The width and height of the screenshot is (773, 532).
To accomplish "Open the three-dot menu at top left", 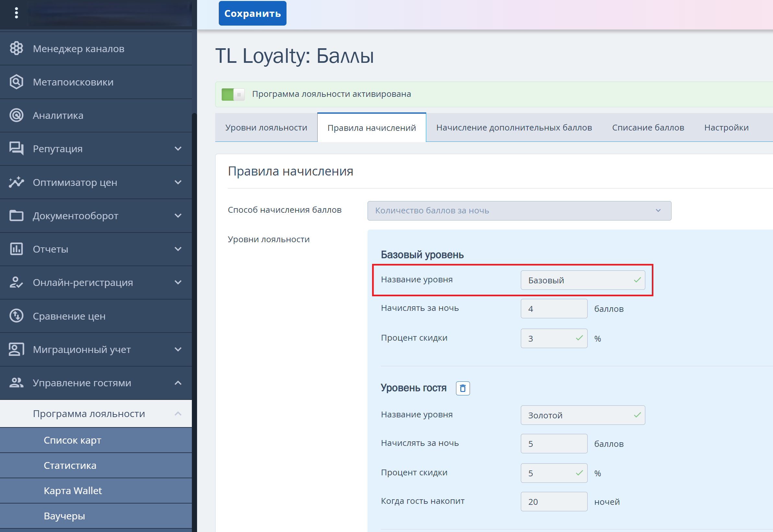I will coord(16,13).
